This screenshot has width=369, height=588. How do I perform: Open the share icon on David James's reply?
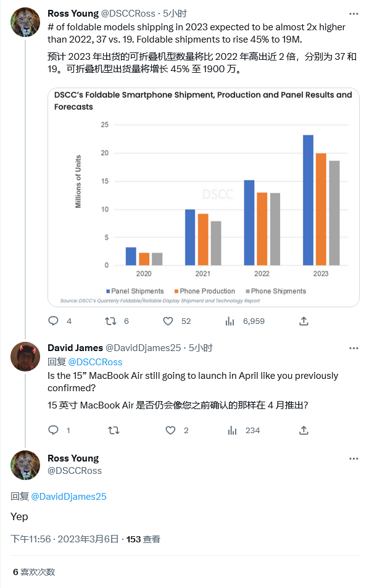point(303,430)
